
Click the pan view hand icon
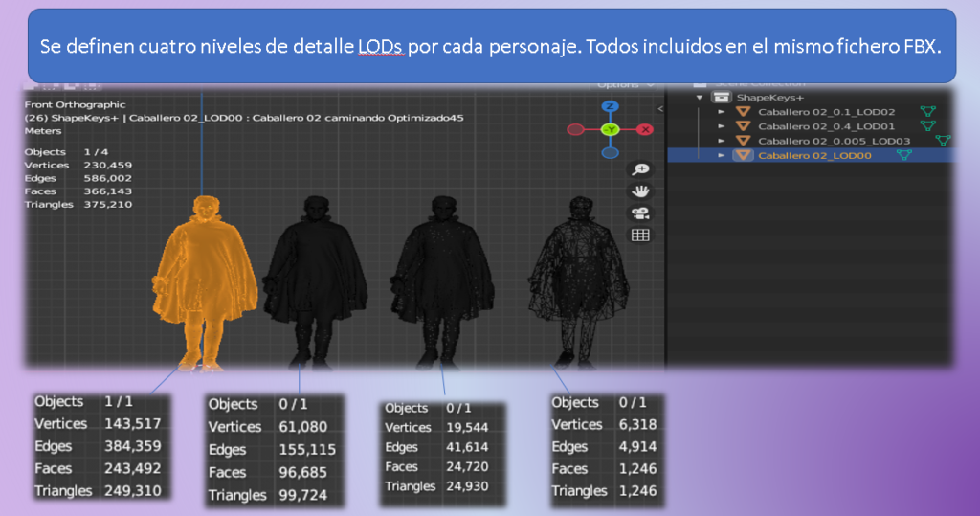coord(640,191)
